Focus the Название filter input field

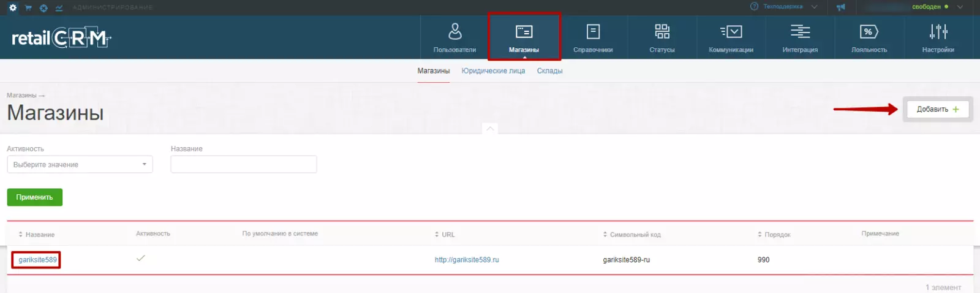pyautogui.click(x=244, y=164)
